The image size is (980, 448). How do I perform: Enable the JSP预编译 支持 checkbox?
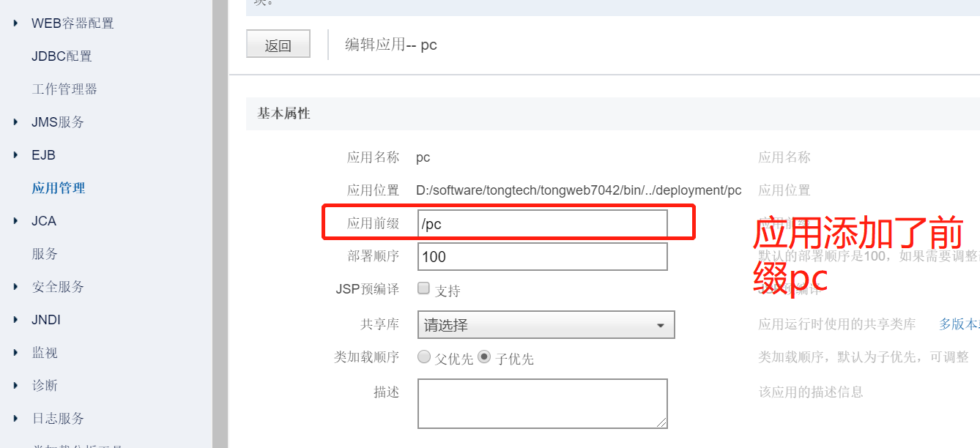423,288
